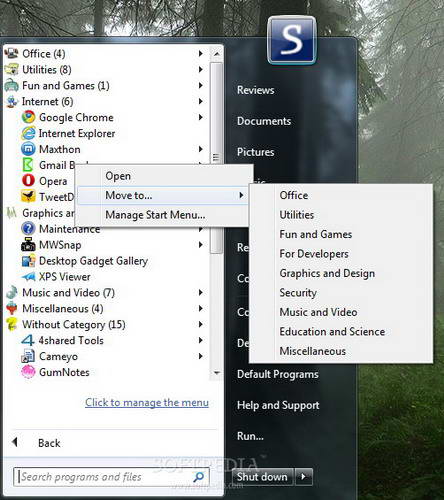This screenshot has width=444, height=500.
Task: Open the Documents link
Action: coord(264,121)
